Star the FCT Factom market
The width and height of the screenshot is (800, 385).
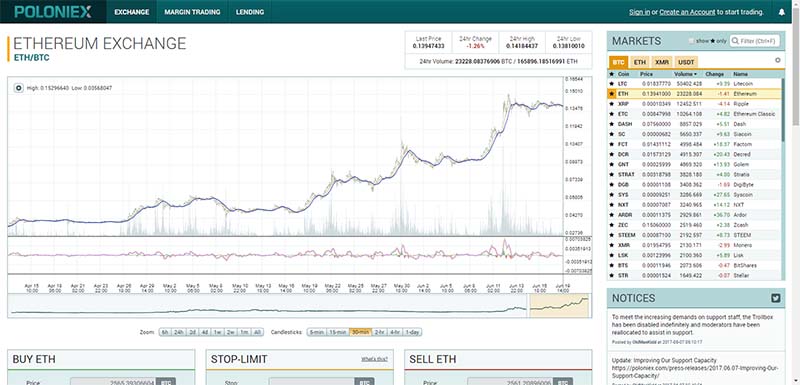click(x=611, y=144)
